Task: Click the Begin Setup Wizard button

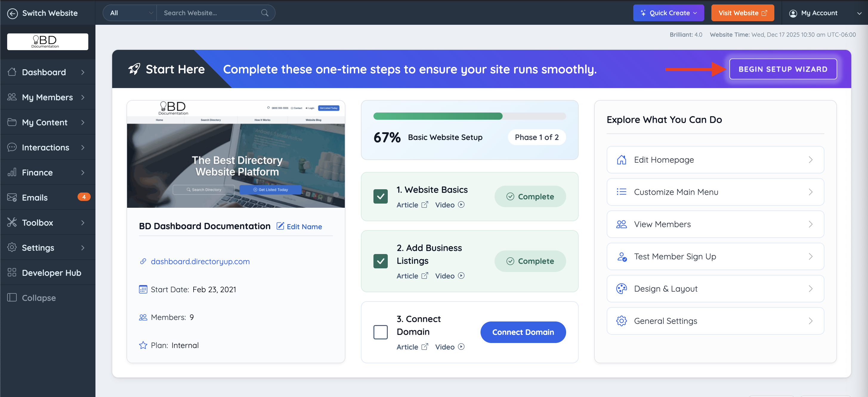Action: pyautogui.click(x=782, y=69)
